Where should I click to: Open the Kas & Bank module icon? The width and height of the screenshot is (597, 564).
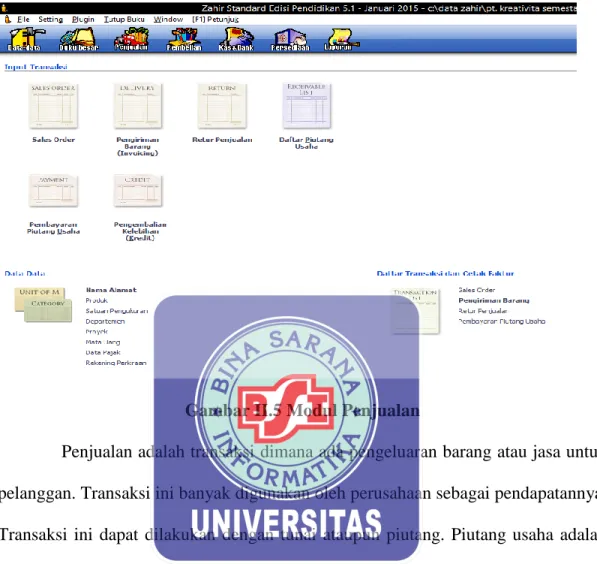[x=236, y=39]
